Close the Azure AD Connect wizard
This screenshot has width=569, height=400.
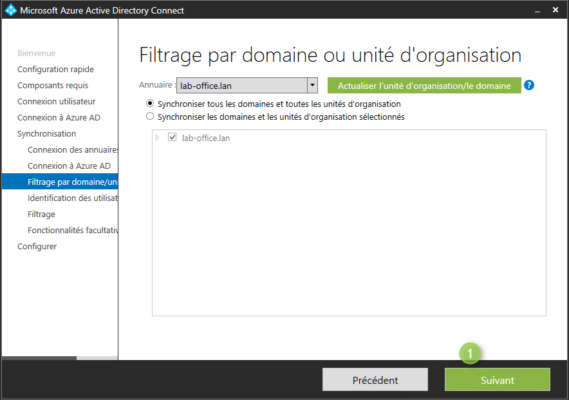click(x=555, y=10)
